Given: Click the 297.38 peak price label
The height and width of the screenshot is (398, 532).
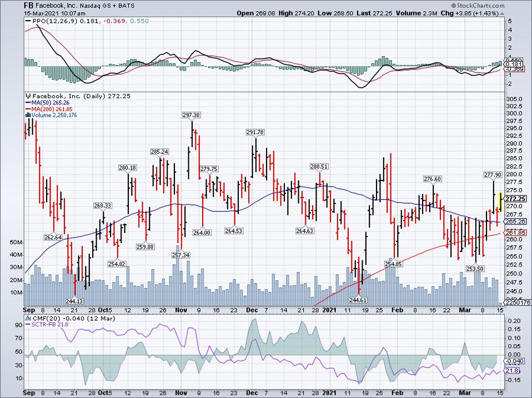Looking at the screenshot, I should [x=192, y=115].
